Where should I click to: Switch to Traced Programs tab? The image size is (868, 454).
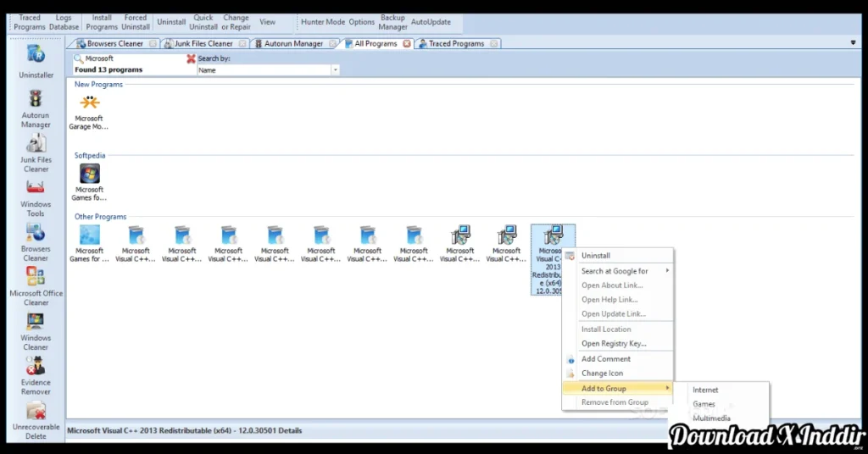point(455,44)
